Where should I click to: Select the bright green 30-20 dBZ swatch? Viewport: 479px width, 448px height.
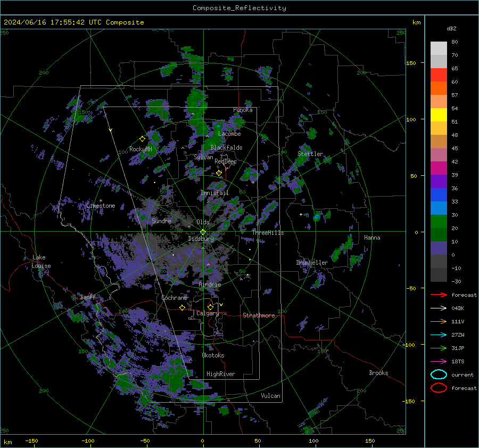(x=439, y=222)
